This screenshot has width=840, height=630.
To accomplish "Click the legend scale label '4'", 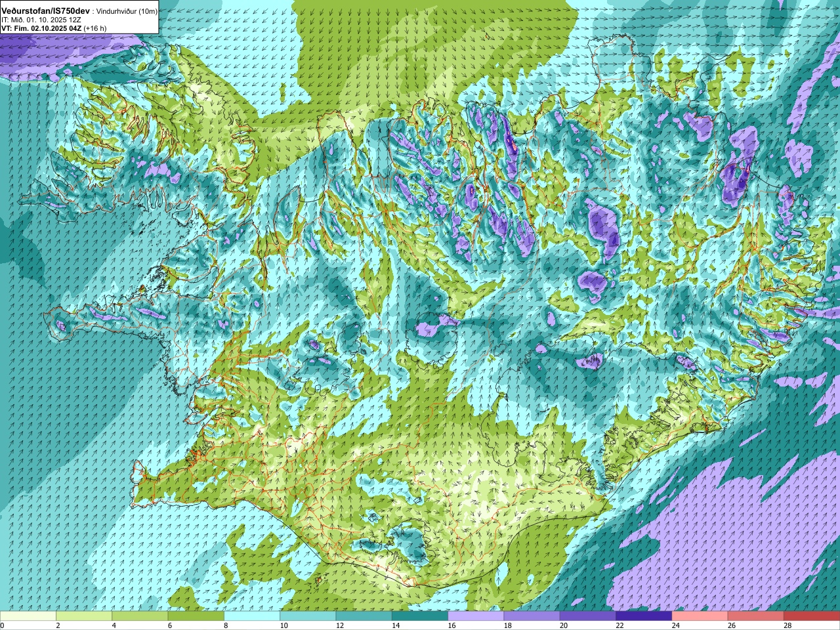I will (x=114, y=625).
